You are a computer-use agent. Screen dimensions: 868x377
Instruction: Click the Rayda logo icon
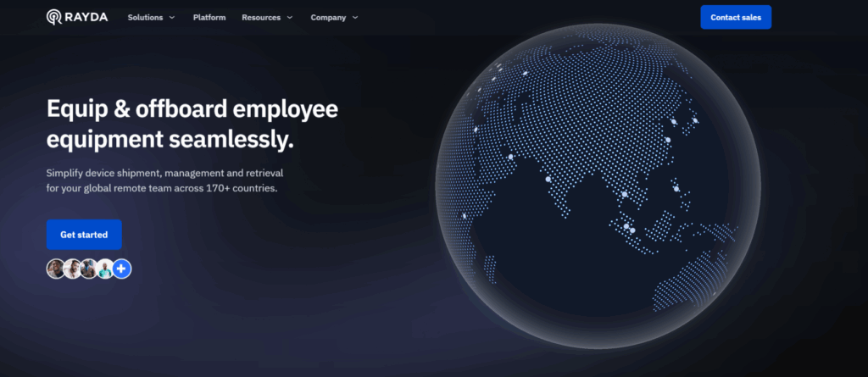click(53, 17)
